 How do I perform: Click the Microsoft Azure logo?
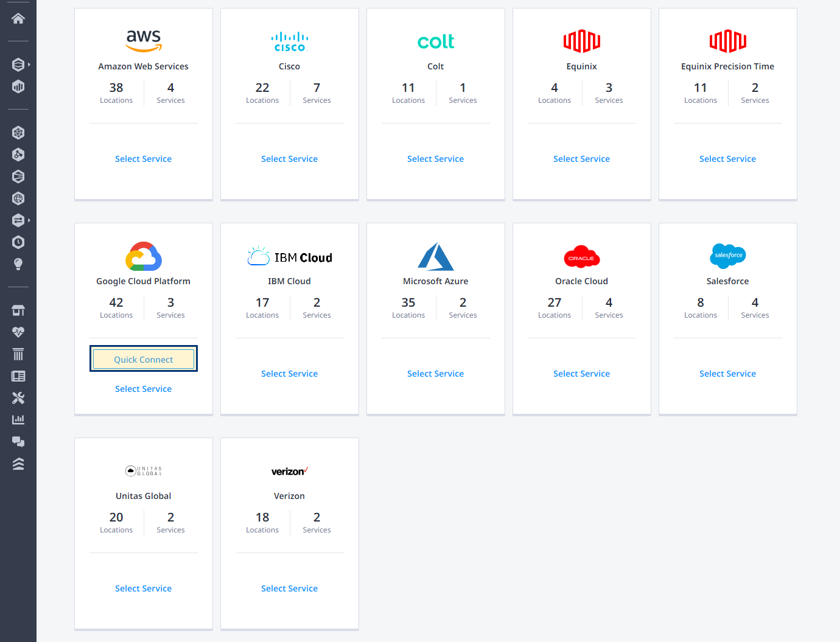(436, 256)
